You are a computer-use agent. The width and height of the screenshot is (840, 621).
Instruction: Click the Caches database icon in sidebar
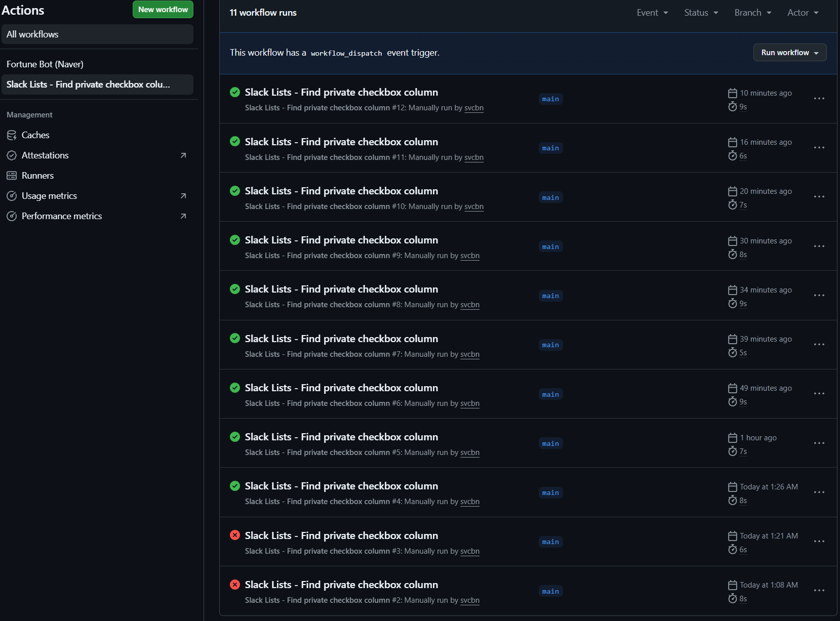pos(12,135)
